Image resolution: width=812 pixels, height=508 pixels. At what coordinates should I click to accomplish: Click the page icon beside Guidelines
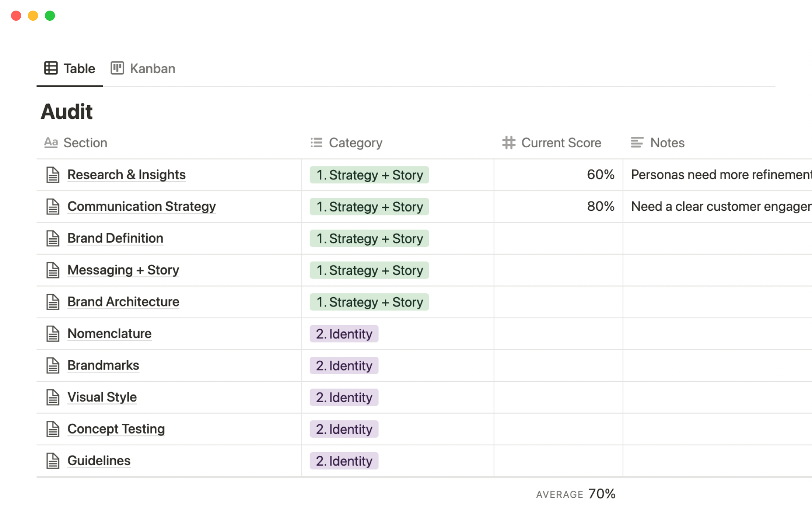(x=53, y=461)
